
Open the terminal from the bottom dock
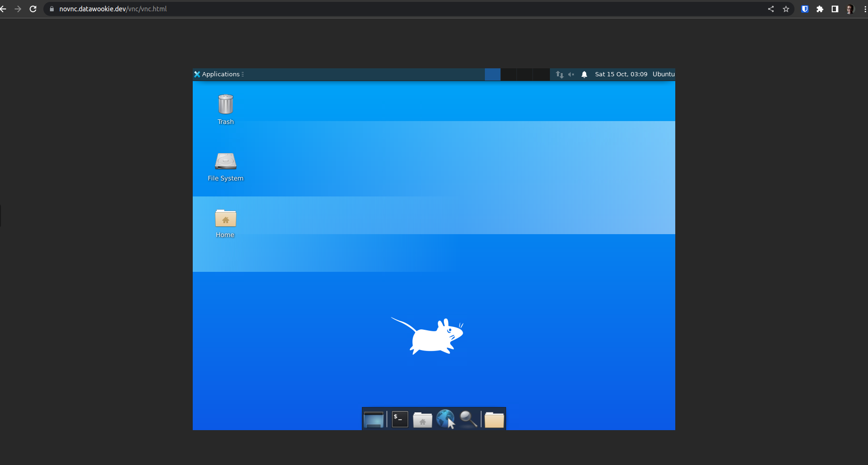(x=399, y=418)
